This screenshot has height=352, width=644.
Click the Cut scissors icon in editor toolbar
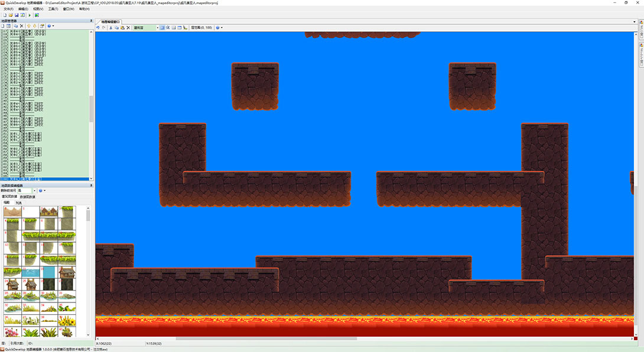pos(111,28)
